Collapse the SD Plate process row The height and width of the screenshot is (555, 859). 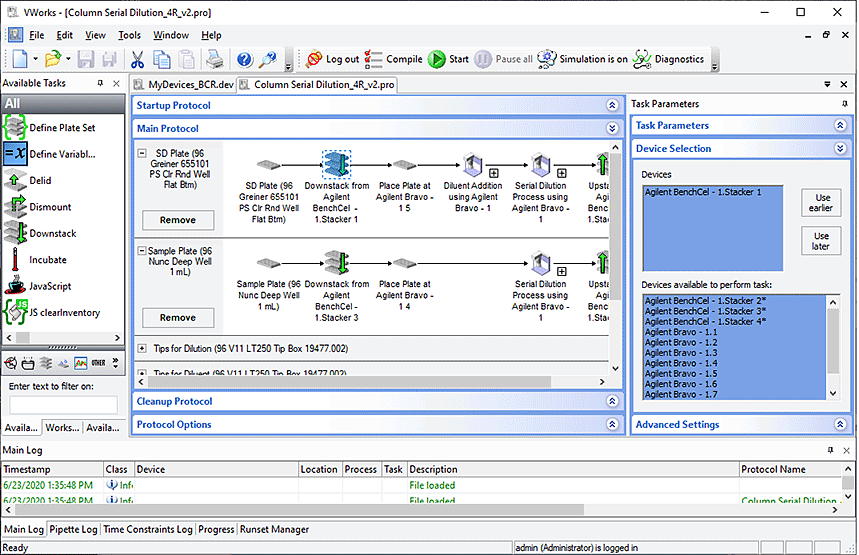[142, 153]
